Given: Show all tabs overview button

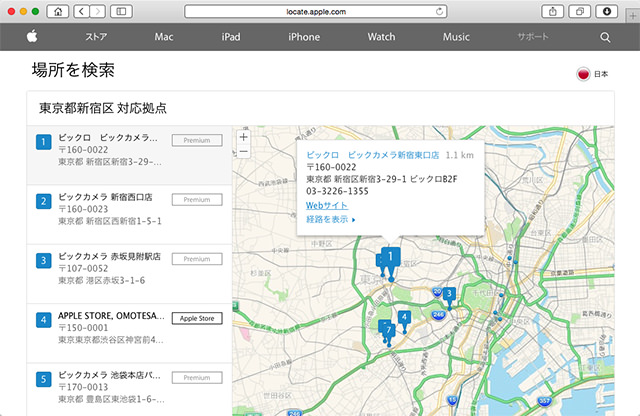Looking at the screenshot, I should pyautogui.click(x=580, y=11).
